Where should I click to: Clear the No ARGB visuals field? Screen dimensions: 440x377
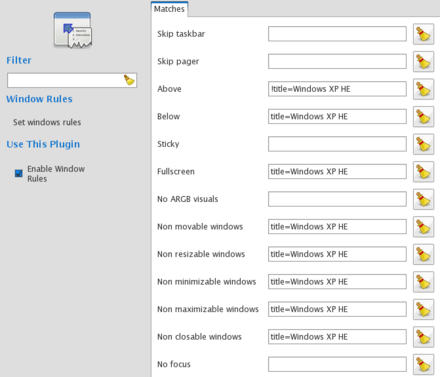423,199
